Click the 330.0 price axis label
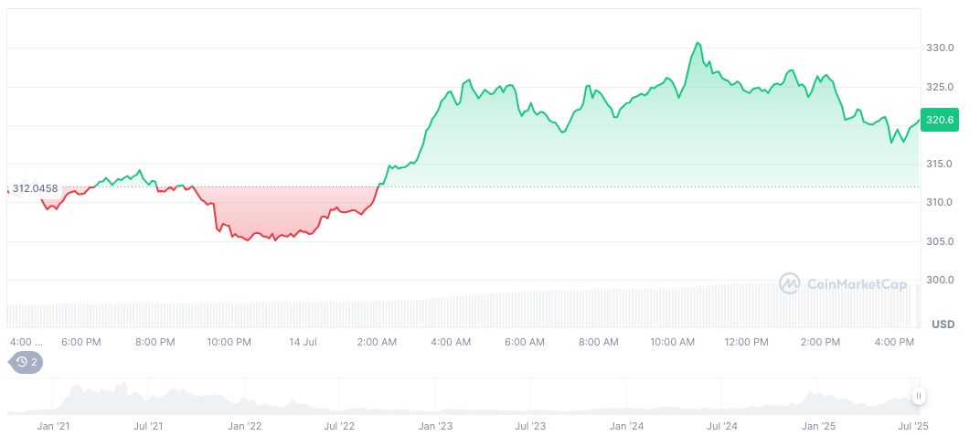This screenshot has width=980, height=436. tap(941, 48)
